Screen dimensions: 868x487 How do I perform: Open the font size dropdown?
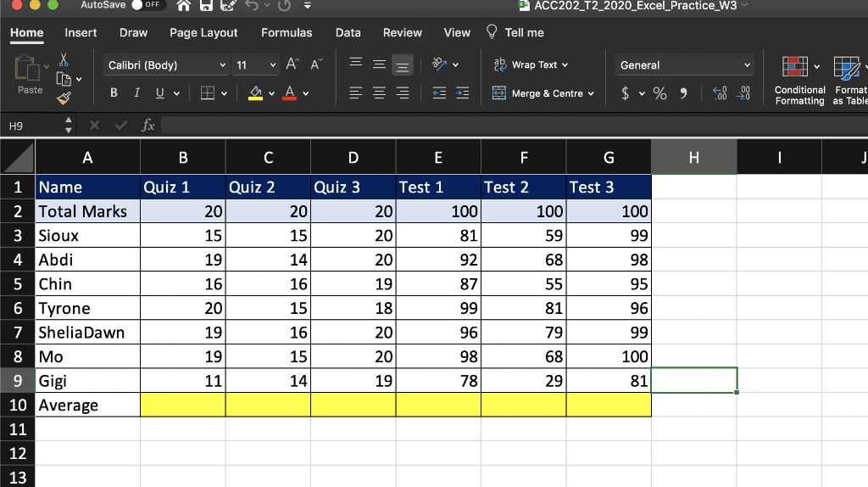(x=272, y=64)
